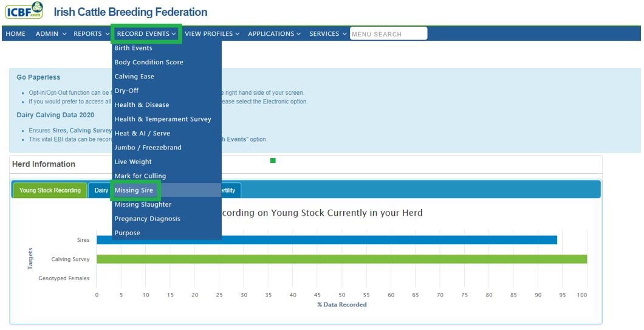Open the ADMIN dropdown menu
Viewport: 644px width, 330px height.
coord(51,33)
